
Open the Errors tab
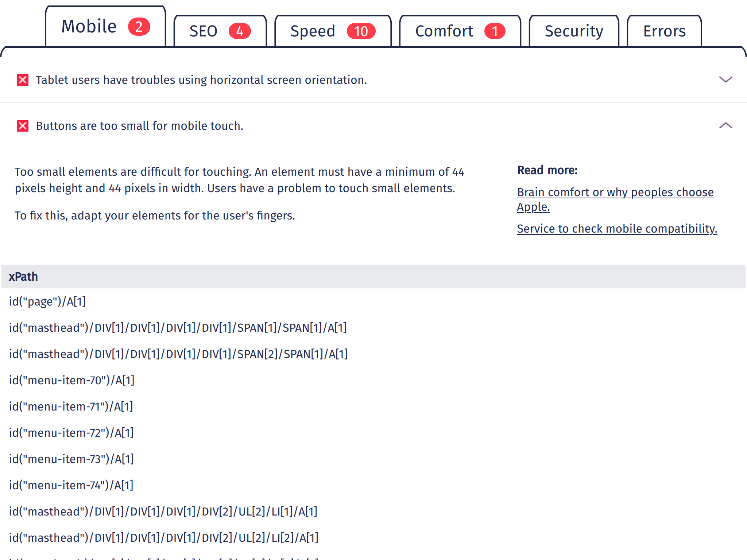click(x=664, y=31)
